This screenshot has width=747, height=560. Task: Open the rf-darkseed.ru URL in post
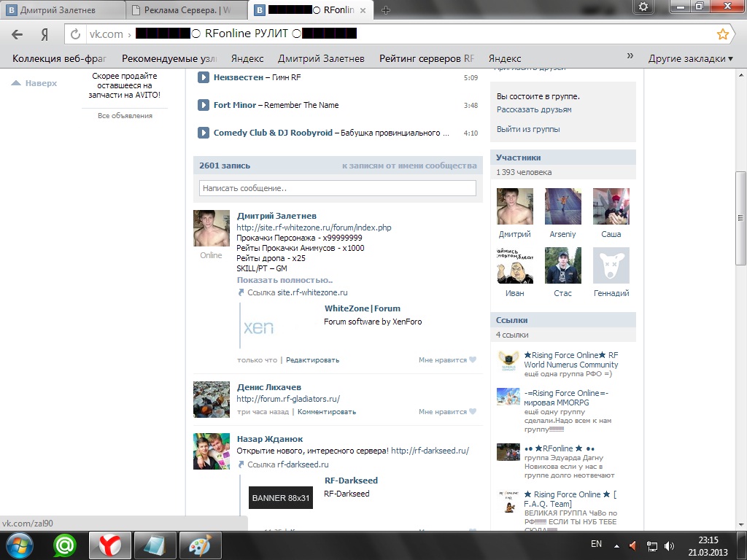pos(430,451)
